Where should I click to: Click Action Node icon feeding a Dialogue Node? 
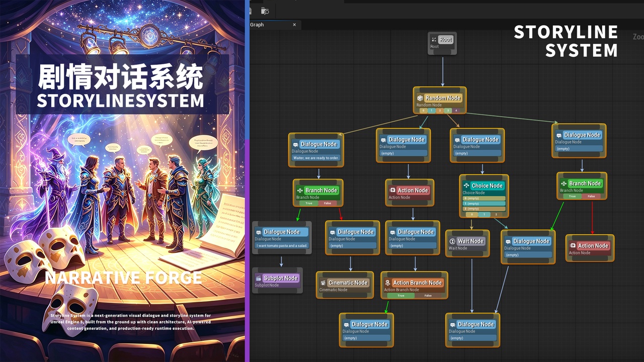click(392, 191)
